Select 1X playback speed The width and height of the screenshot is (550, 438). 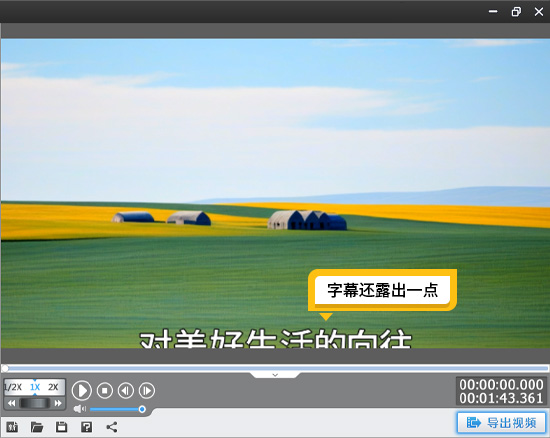click(x=35, y=387)
